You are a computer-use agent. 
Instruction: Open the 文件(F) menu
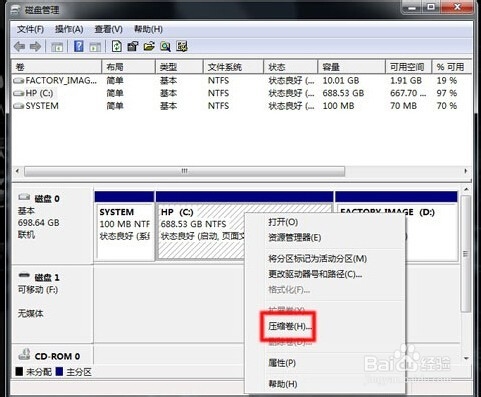[30, 30]
